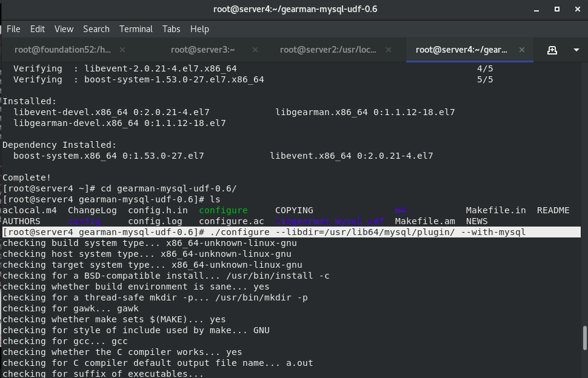Close the root@server3 tab
The image size is (588, 378).
pos(255,50)
